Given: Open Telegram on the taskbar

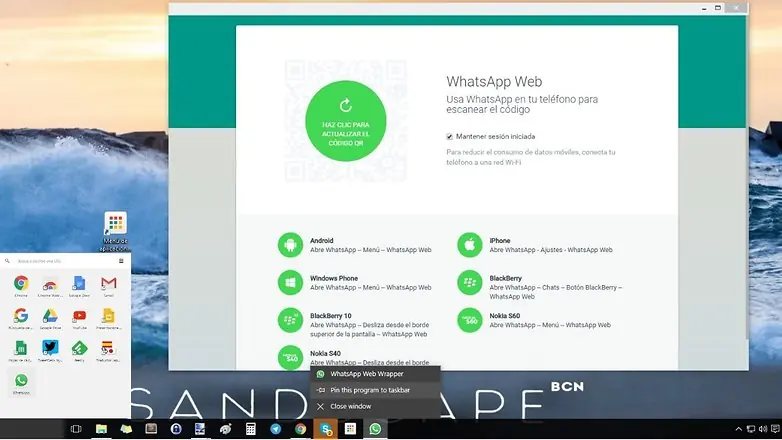Looking at the screenshot, I should [275, 429].
